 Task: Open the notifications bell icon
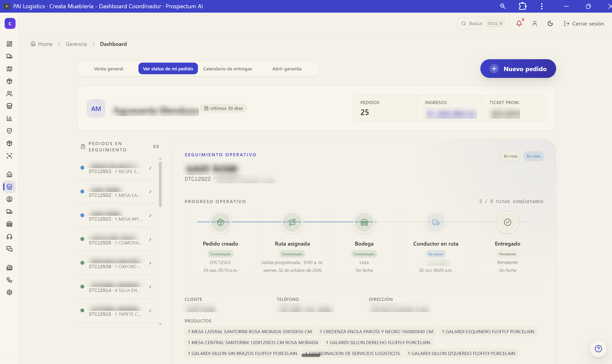pos(519,24)
